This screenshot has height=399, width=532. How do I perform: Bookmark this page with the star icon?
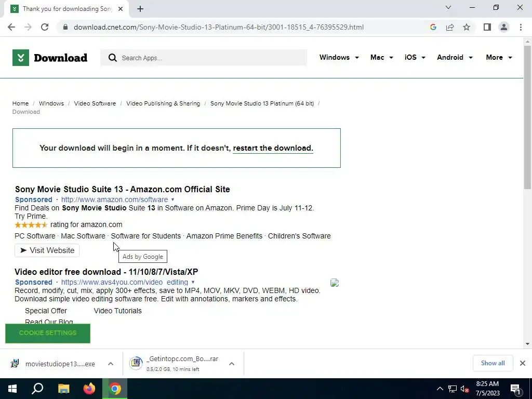click(x=467, y=27)
